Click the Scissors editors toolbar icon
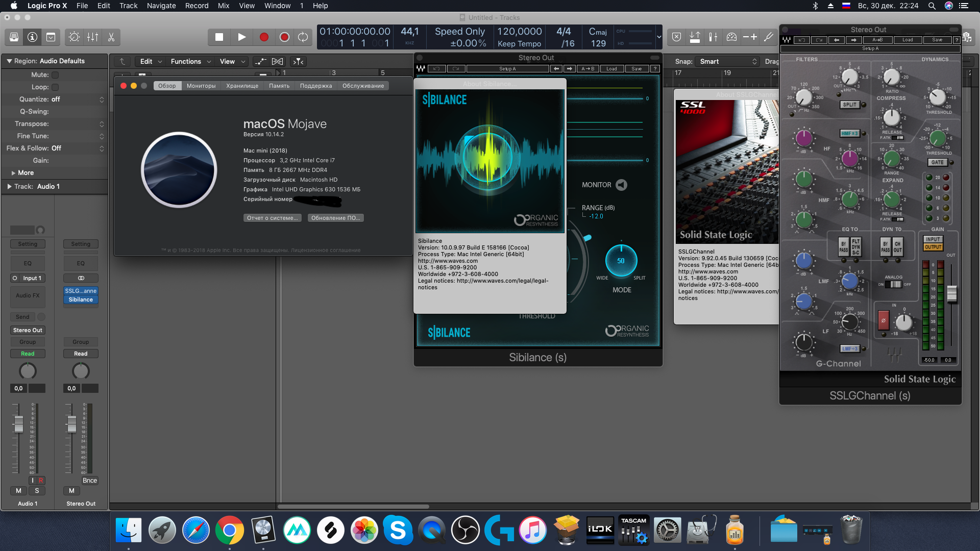This screenshot has width=980, height=551. pos(111,37)
